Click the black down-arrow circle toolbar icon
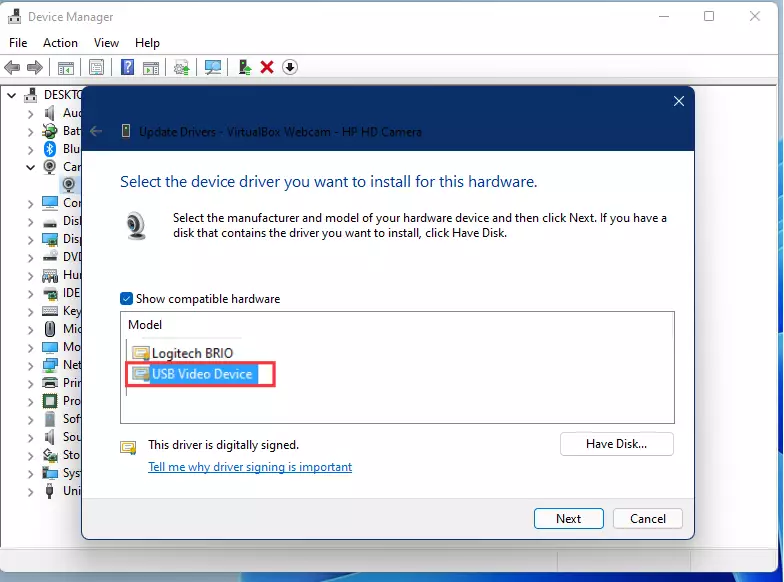The width and height of the screenshot is (784, 582). (290, 67)
